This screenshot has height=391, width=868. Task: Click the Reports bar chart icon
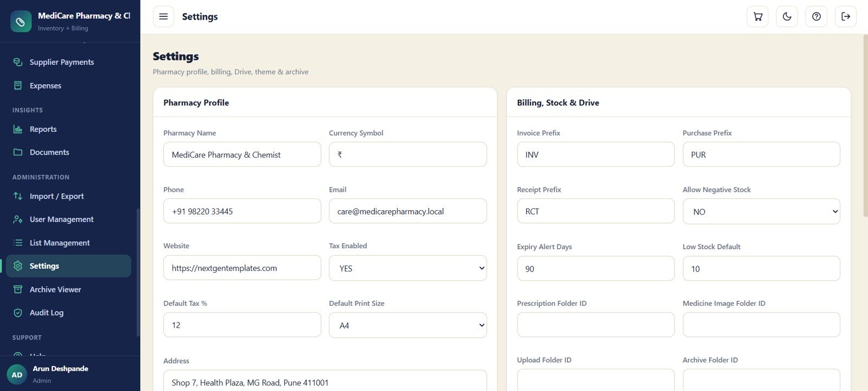pyautogui.click(x=18, y=129)
